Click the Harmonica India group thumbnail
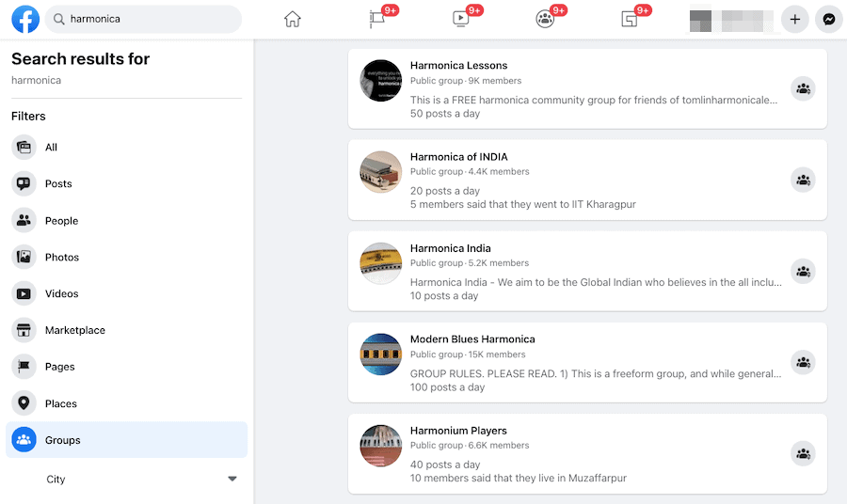847x504 pixels. point(381,263)
